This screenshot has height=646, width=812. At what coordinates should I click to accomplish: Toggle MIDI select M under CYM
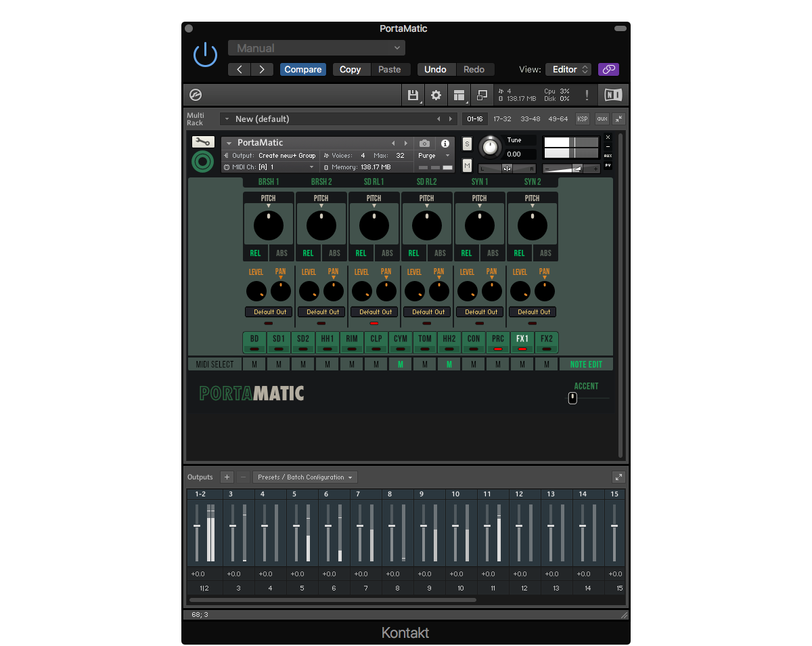401,364
